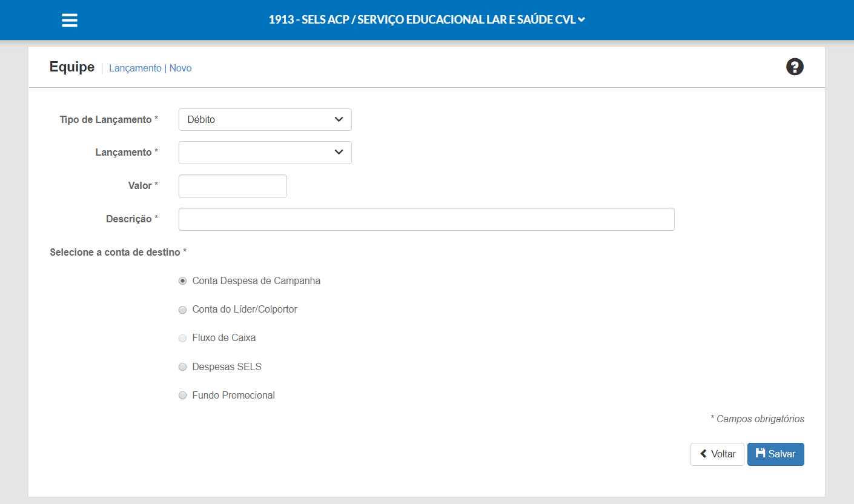
Task: Click the Novo breadcrumb link
Action: coord(180,68)
